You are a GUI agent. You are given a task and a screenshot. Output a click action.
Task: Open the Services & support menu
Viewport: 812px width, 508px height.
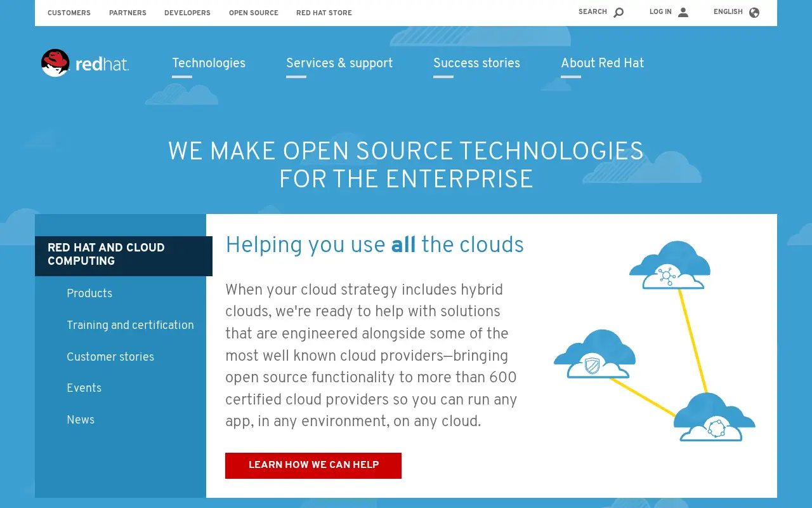pos(339,63)
